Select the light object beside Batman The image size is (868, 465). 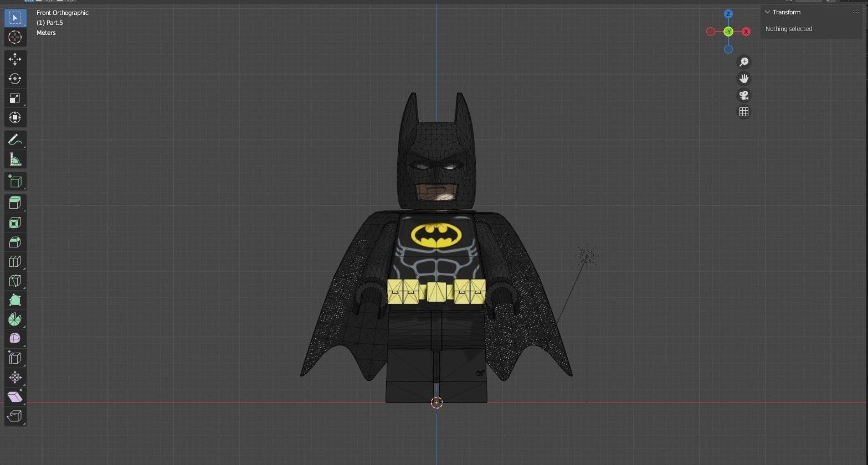(587, 256)
